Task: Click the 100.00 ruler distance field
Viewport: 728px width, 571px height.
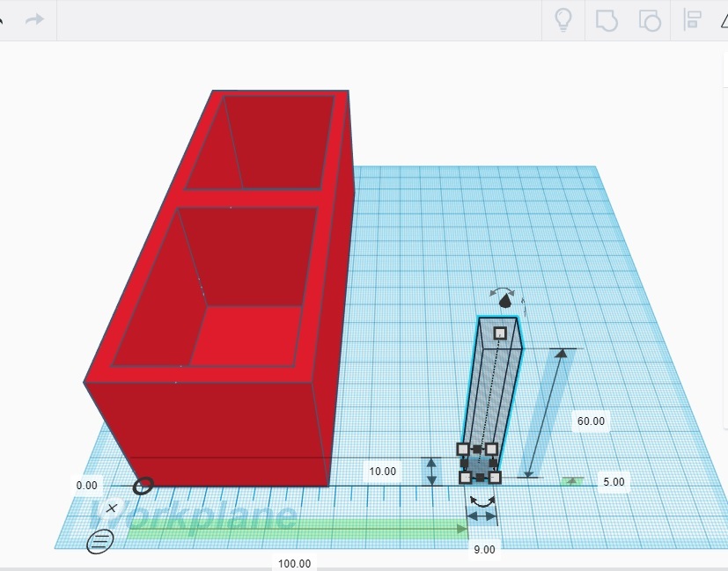Action: click(x=294, y=563)
